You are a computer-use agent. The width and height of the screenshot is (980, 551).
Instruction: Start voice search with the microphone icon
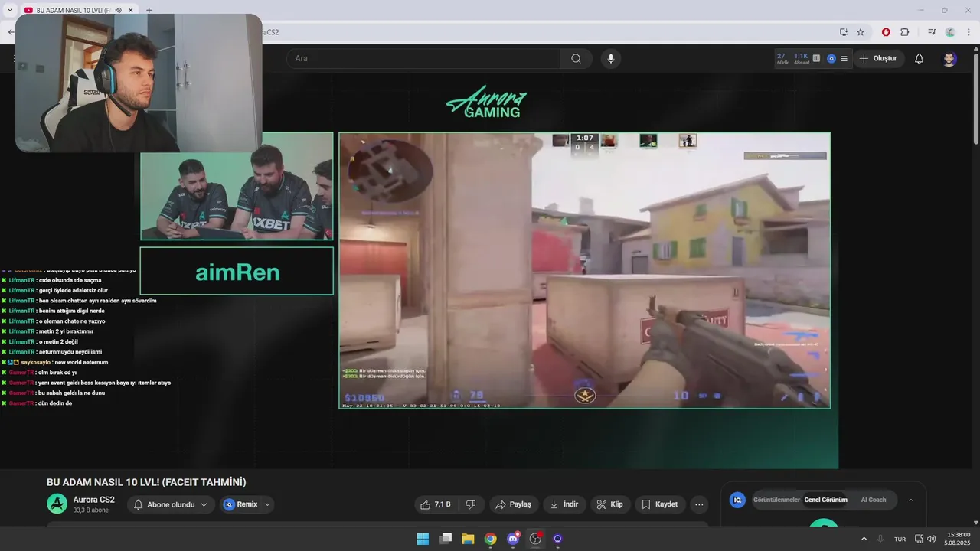point(610,59)
